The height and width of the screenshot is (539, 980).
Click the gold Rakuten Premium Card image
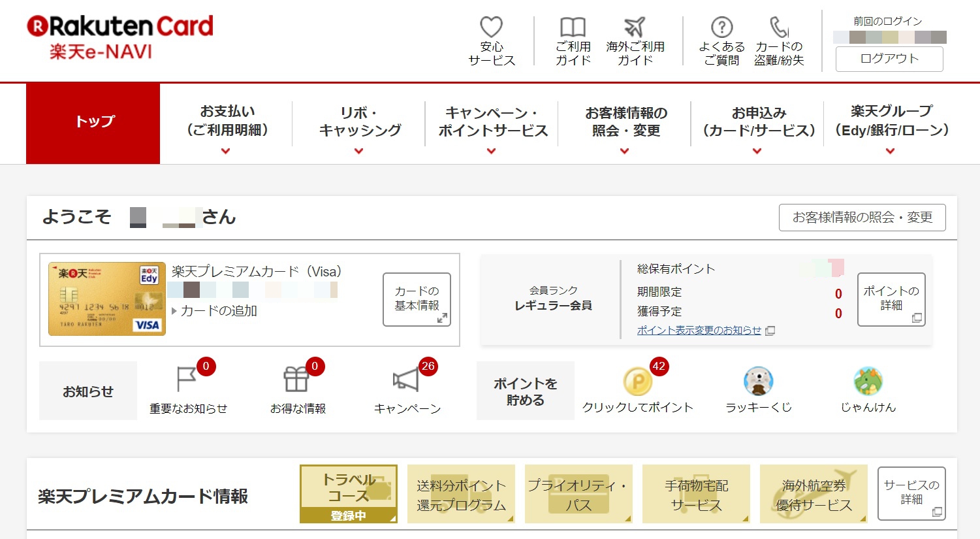point(107,299)
